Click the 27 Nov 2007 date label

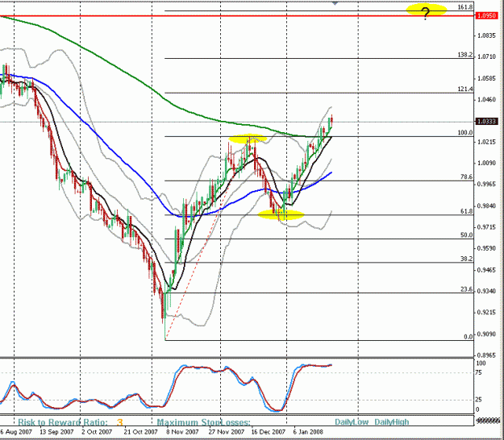pos(226,432)
